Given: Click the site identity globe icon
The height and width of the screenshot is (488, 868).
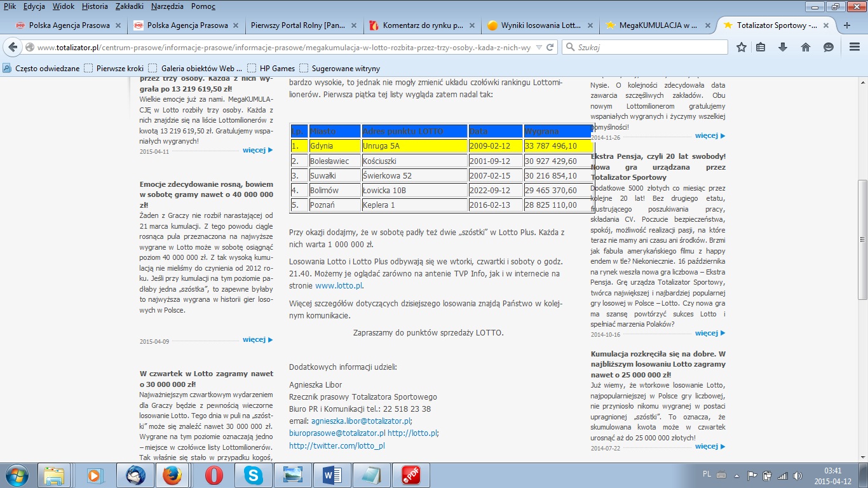Looking at the screenshot, I should pos(30,48).
